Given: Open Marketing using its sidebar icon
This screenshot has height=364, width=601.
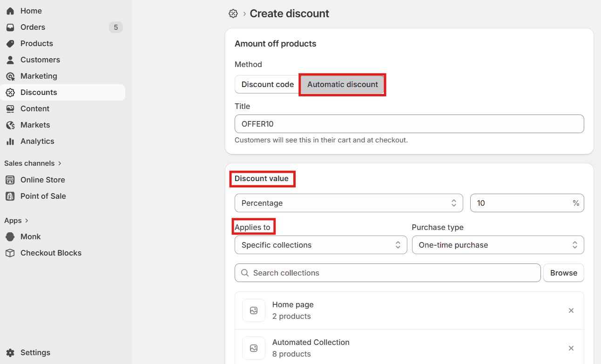Looking at the screenshot, I should [x=10, y=76].
